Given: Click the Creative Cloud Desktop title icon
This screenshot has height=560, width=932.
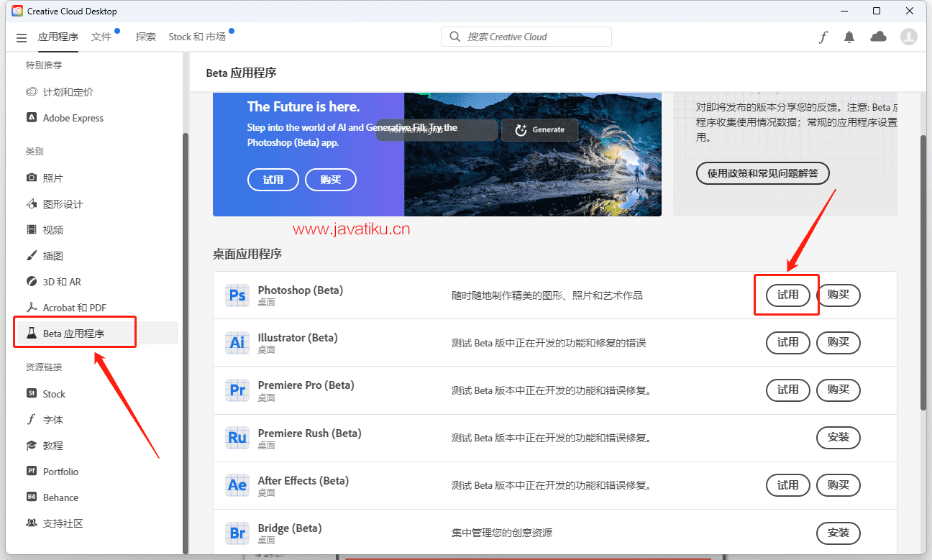Looking at the screenshot, I should (17, 11).
